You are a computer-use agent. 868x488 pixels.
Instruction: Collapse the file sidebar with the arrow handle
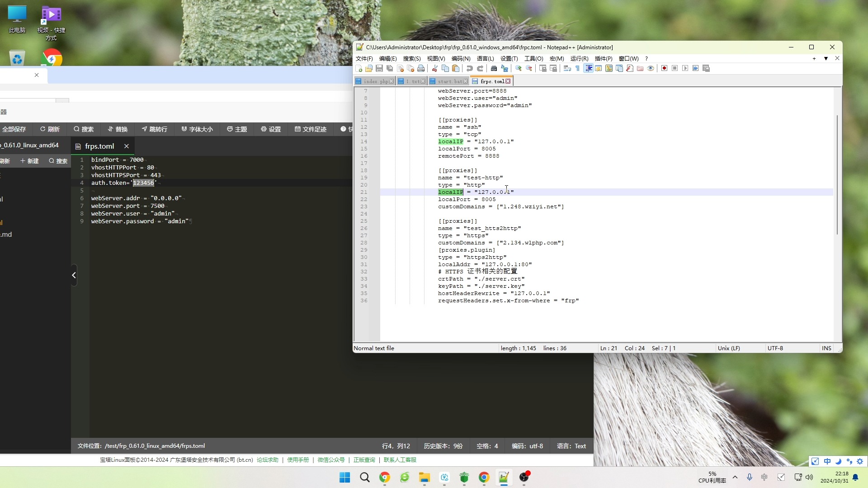pos(74,275)
